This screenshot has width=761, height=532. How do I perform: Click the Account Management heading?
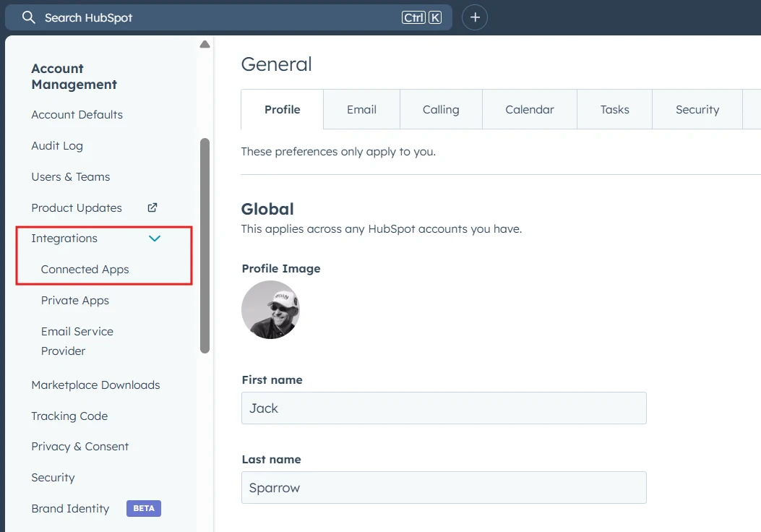pos(74,76)
